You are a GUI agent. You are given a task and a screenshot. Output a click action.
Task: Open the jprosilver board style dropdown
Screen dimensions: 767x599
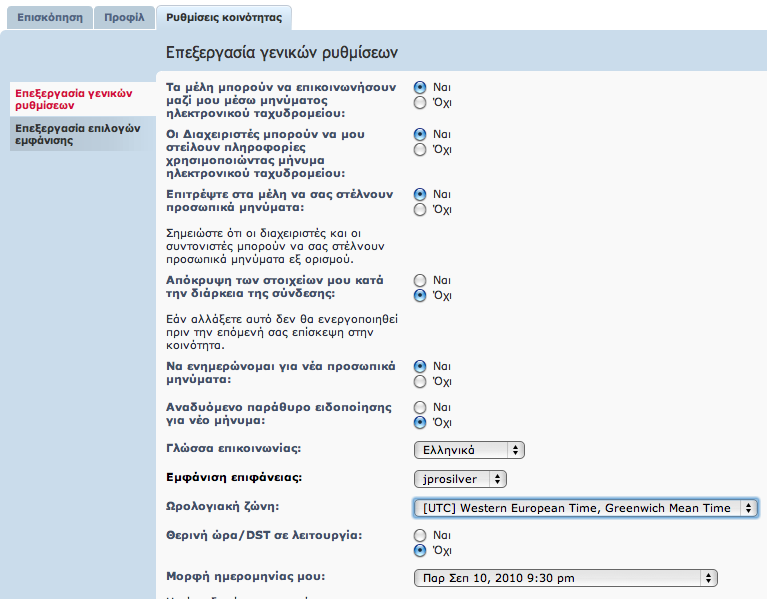pos(460,479)
